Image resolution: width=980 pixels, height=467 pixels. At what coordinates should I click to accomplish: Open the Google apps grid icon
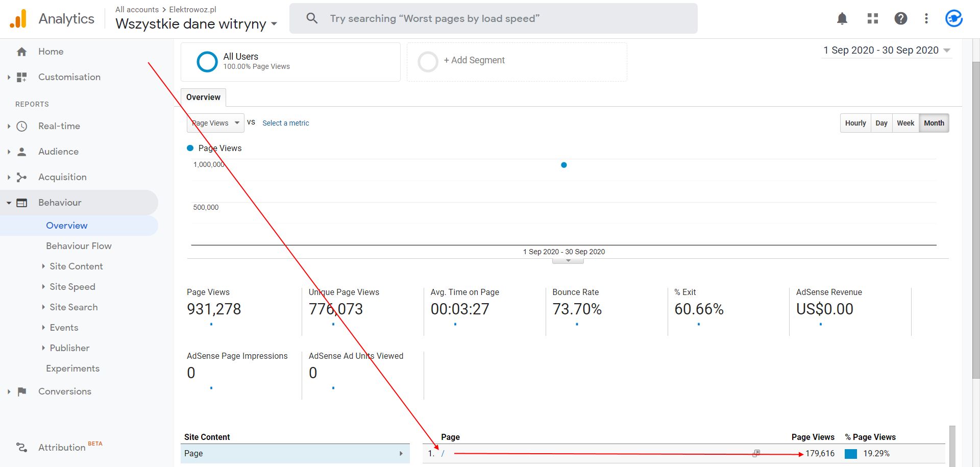873,19
